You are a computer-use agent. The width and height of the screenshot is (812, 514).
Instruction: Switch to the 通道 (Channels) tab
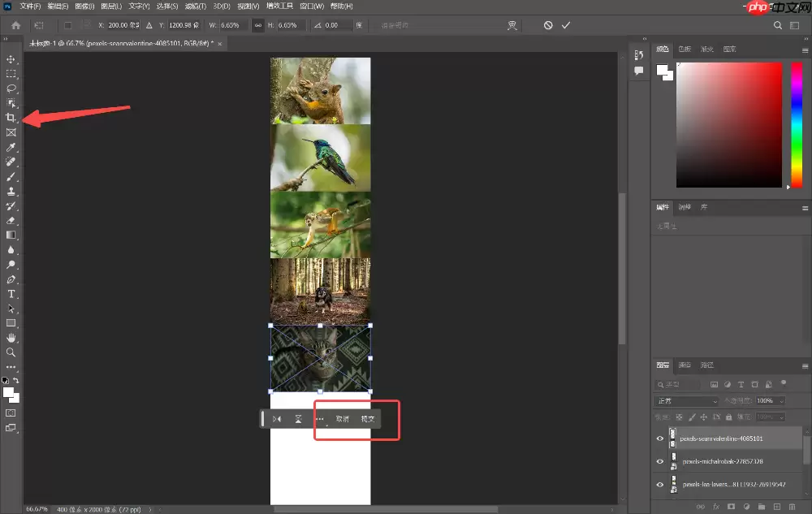(x=685, y=365)
